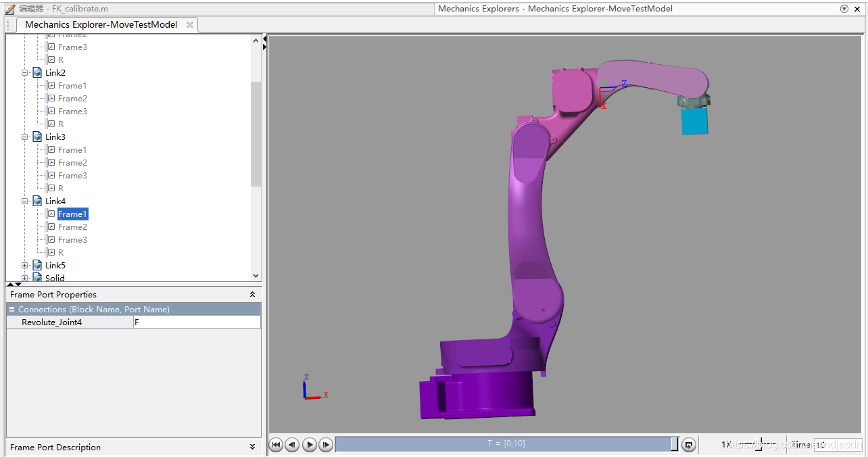Viewport: 868px width, 457px height.
Task: Collapse the Frame Port Properties panel
Action: point(252,294)
